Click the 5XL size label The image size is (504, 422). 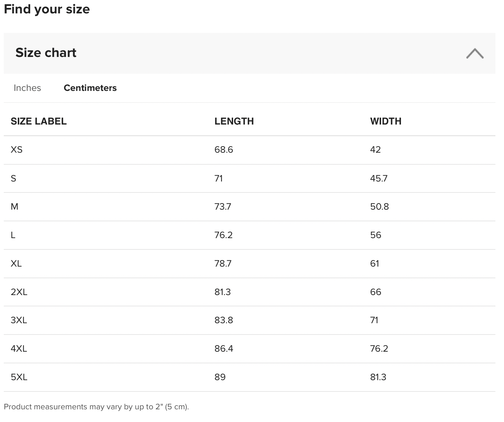coord(19,377)
